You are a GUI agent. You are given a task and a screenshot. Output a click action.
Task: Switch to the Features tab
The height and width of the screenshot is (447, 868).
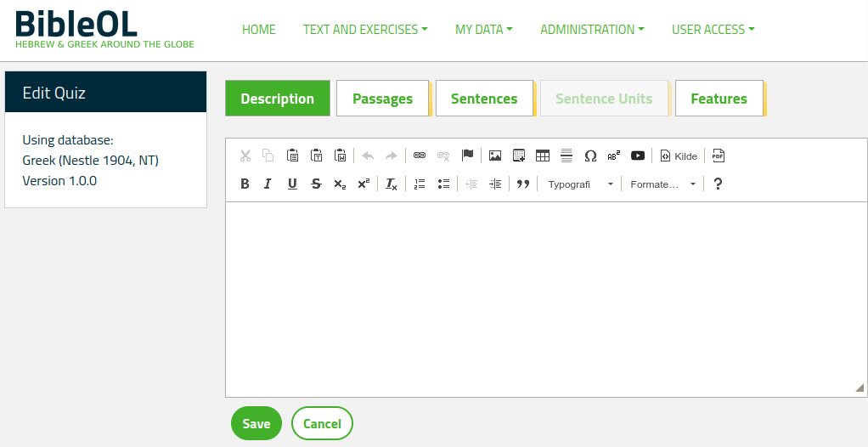click(719, 99)
